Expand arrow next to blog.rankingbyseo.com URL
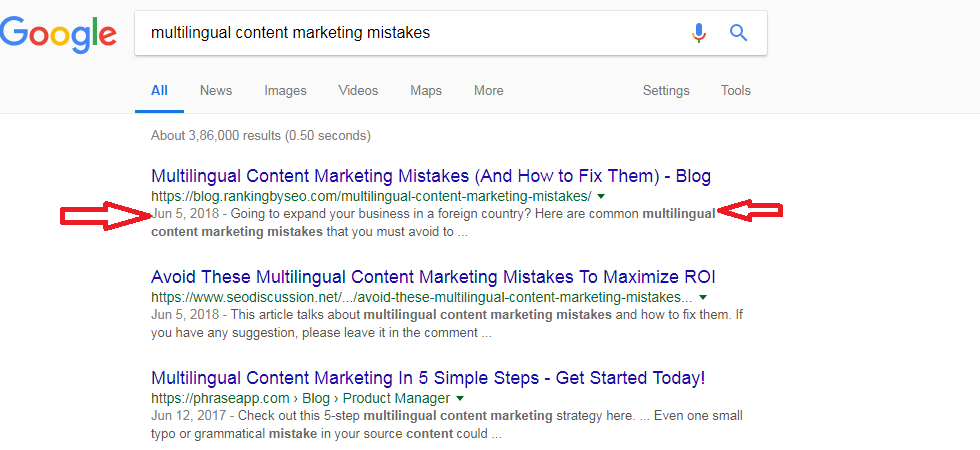 (601, 196)
